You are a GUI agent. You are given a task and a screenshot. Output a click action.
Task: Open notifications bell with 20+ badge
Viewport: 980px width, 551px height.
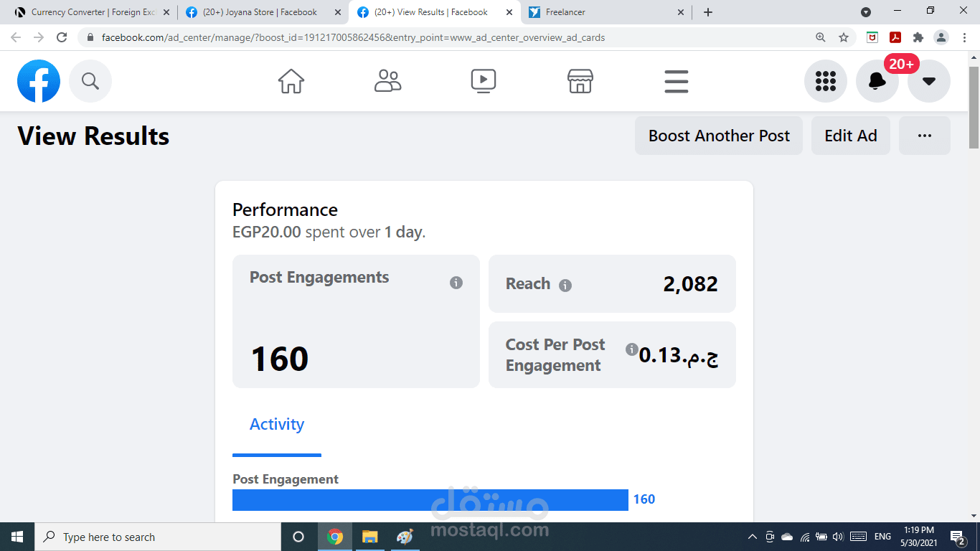877,81
